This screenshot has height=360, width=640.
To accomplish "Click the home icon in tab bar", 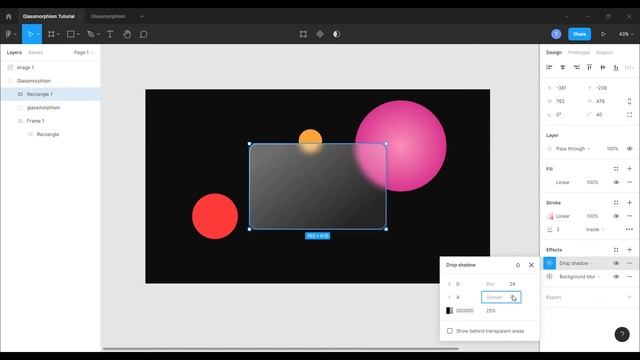I will (x=9, y=17).
